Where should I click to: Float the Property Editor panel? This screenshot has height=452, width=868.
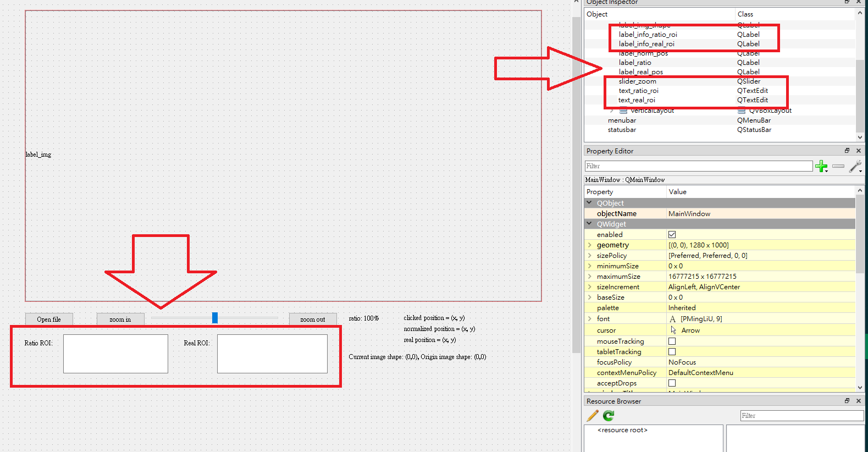click(847, 151)
